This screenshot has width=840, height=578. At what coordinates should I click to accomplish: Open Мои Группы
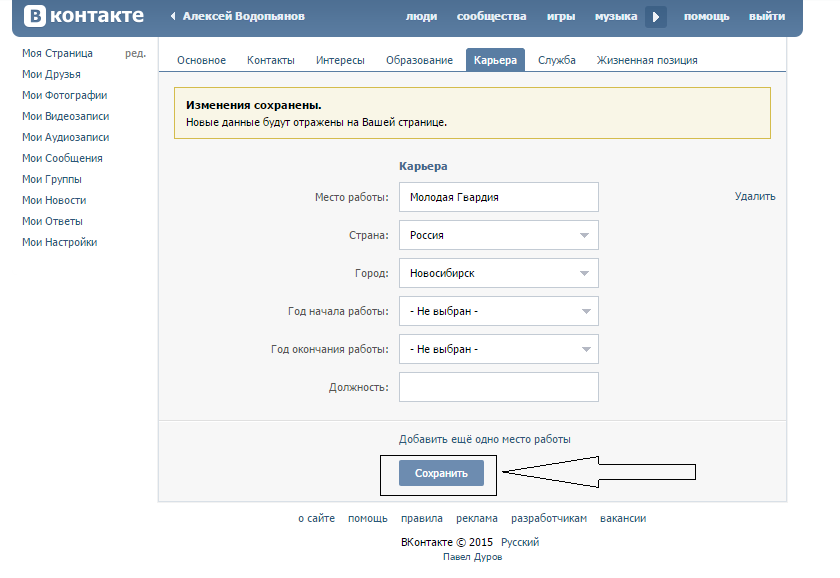click(52, 179)
